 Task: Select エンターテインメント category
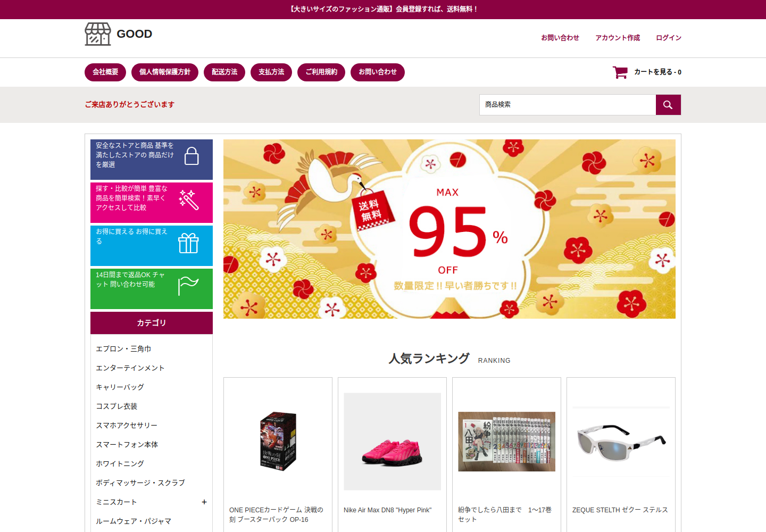[x=130, y=368]
